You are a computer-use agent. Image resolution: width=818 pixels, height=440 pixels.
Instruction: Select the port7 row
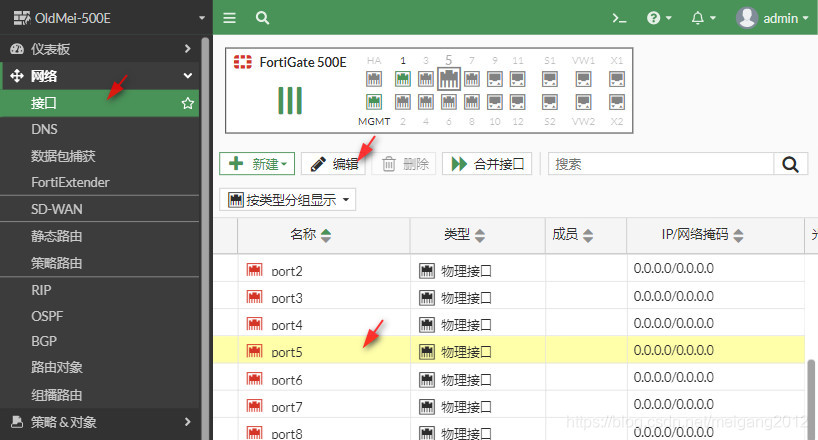(x=509, y=405)
